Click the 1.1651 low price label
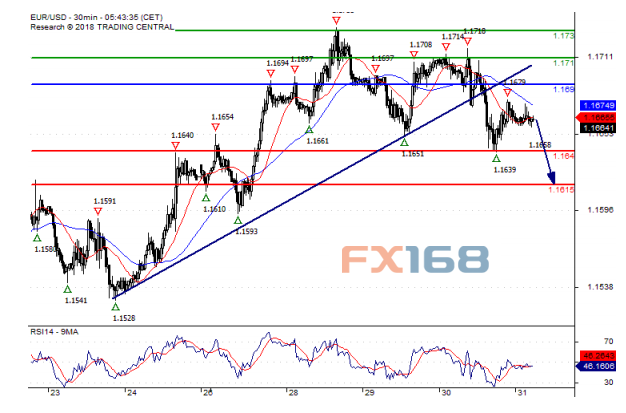Image resolution: width=626 pixels, height=413 pixels. pyautogui.click(x=412, y=154)
